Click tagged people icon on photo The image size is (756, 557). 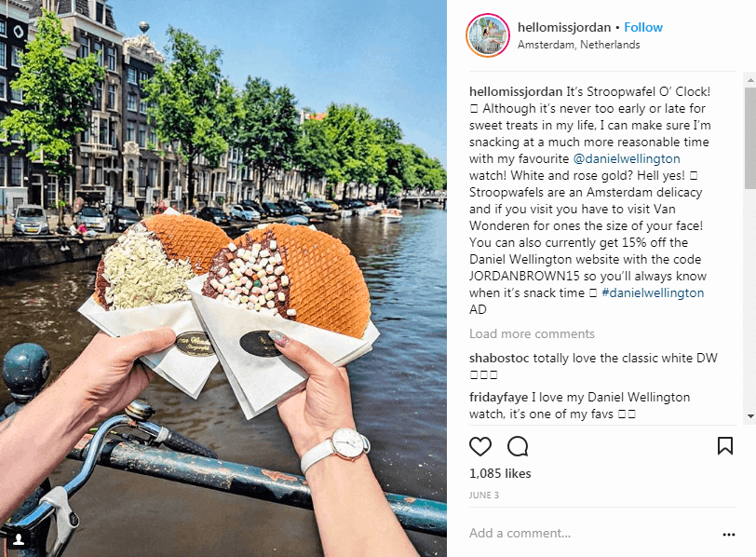click(19, 539)
